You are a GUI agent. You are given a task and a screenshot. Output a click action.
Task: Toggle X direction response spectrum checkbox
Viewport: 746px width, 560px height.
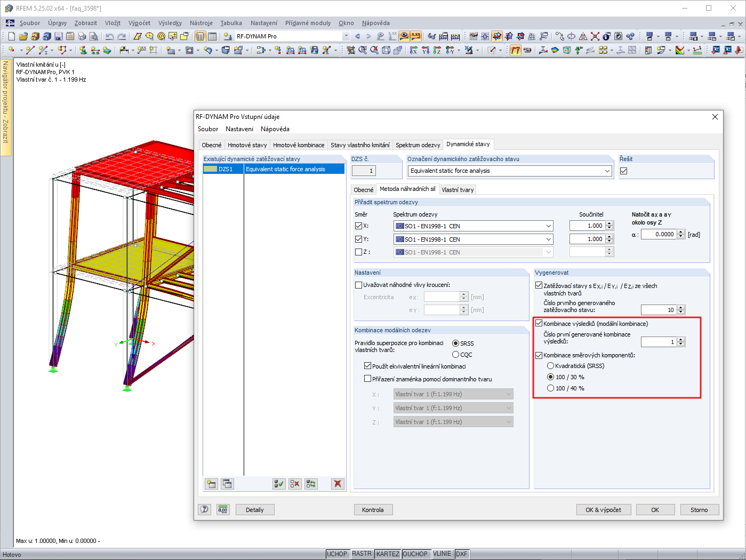[358, 226]
